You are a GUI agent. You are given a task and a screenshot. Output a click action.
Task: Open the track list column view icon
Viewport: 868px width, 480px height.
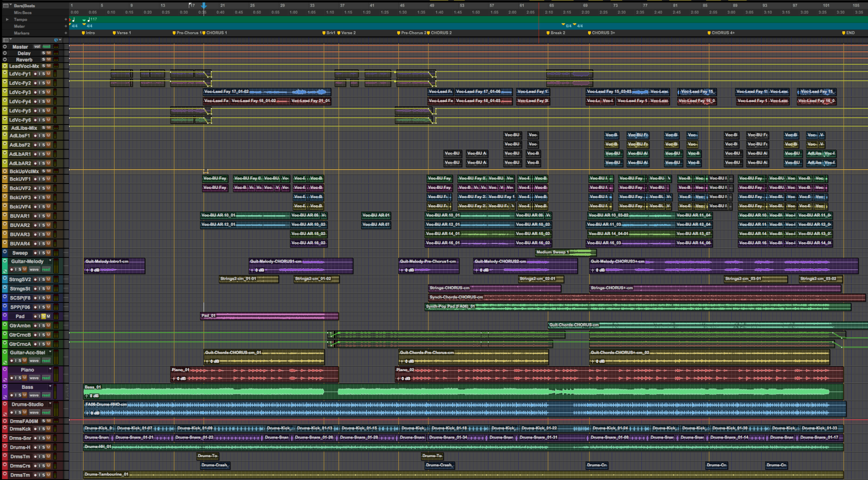pyautogui.click(x=6, y=40)
